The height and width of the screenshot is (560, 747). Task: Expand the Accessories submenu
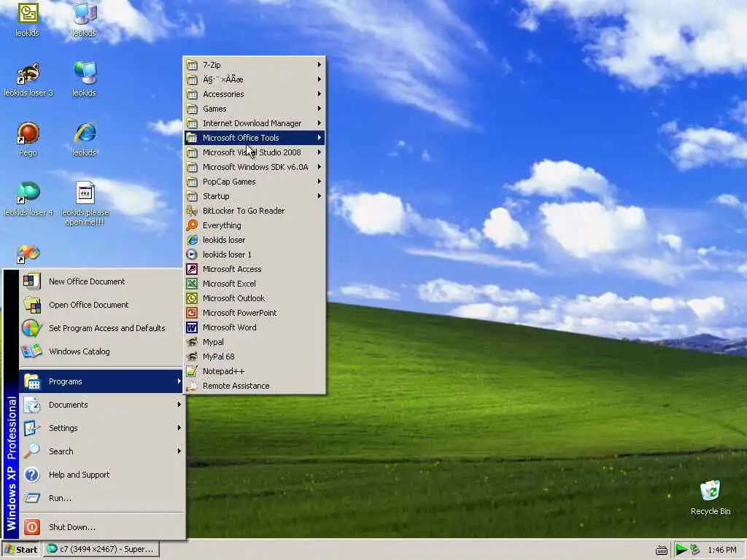(x=255, y=94)
